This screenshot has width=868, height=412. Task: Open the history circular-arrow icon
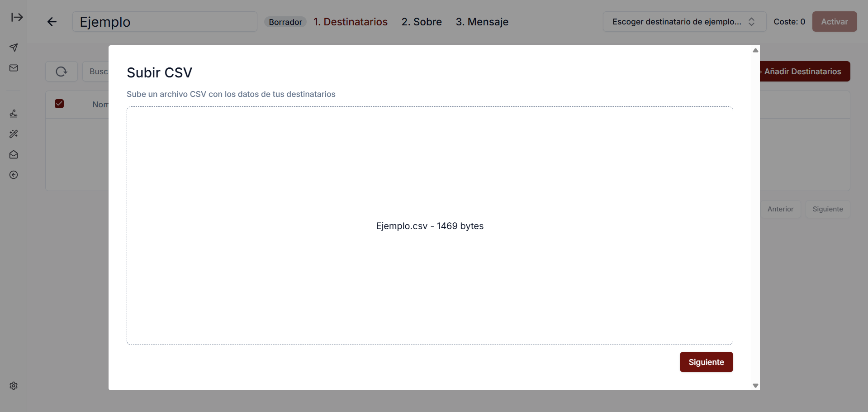[14, 175]
